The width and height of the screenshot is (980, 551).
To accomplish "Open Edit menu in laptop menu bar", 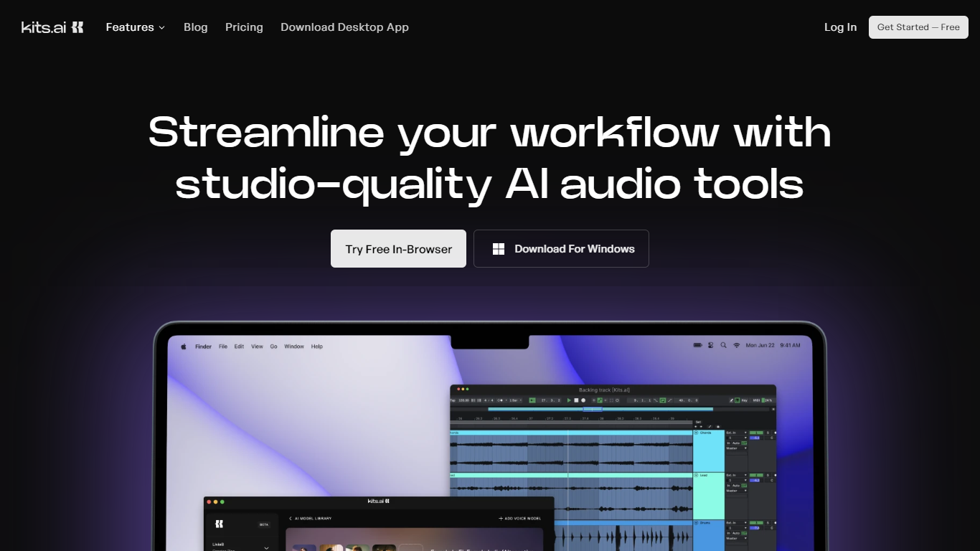I will [239, 347].
